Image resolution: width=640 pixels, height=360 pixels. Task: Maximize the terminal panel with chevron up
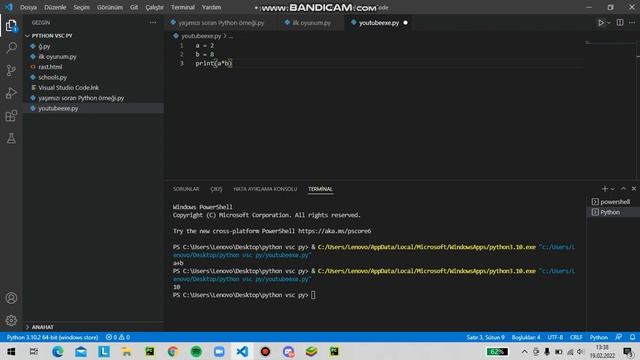click(623, 189)
